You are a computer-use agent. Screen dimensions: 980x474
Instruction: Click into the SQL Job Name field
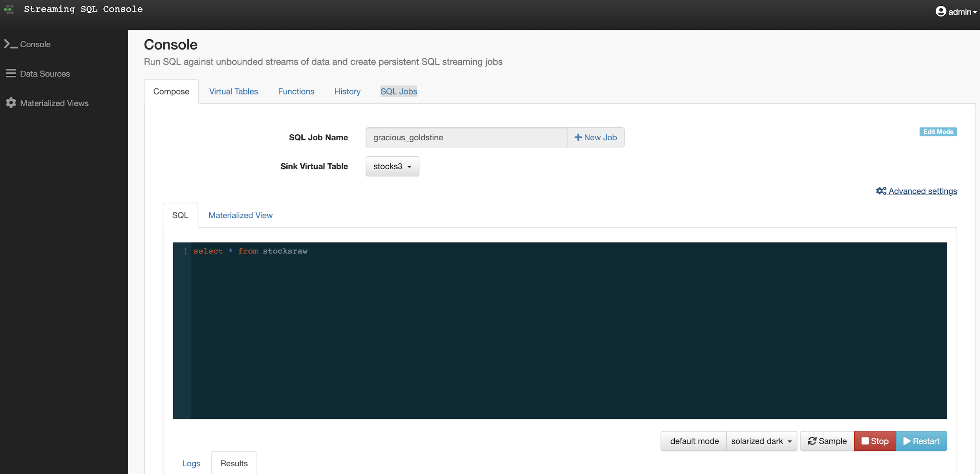[466, 137]
